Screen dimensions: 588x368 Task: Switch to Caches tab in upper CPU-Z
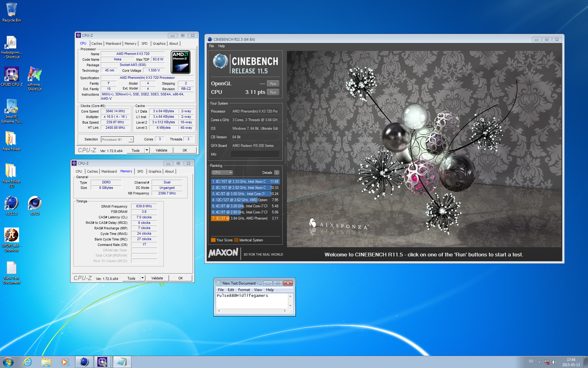click(x=96, y=44)
